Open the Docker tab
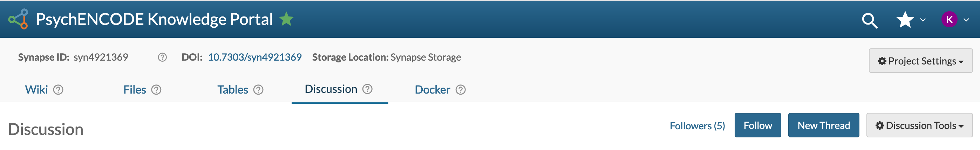980x150 pixels. [432, 90]
